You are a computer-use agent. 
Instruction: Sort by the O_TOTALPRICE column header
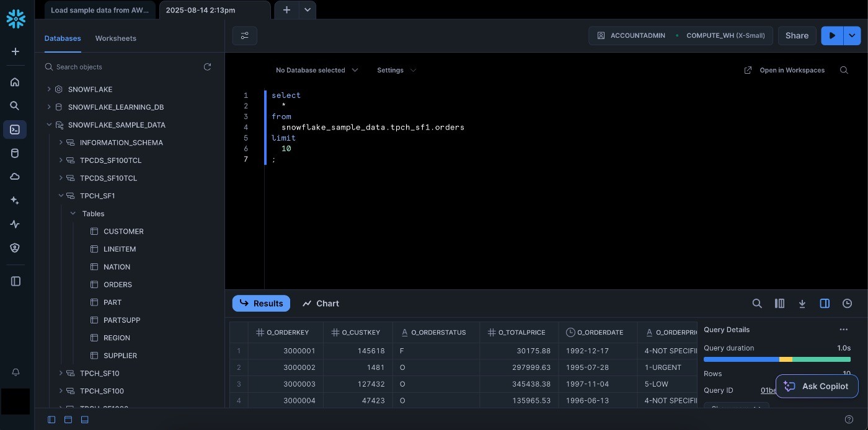[519, 333]
